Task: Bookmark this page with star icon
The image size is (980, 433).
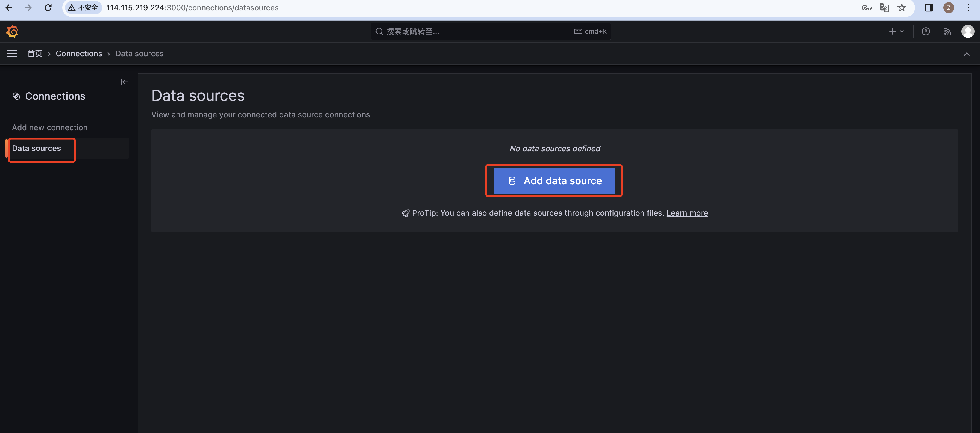Action: 902,8
